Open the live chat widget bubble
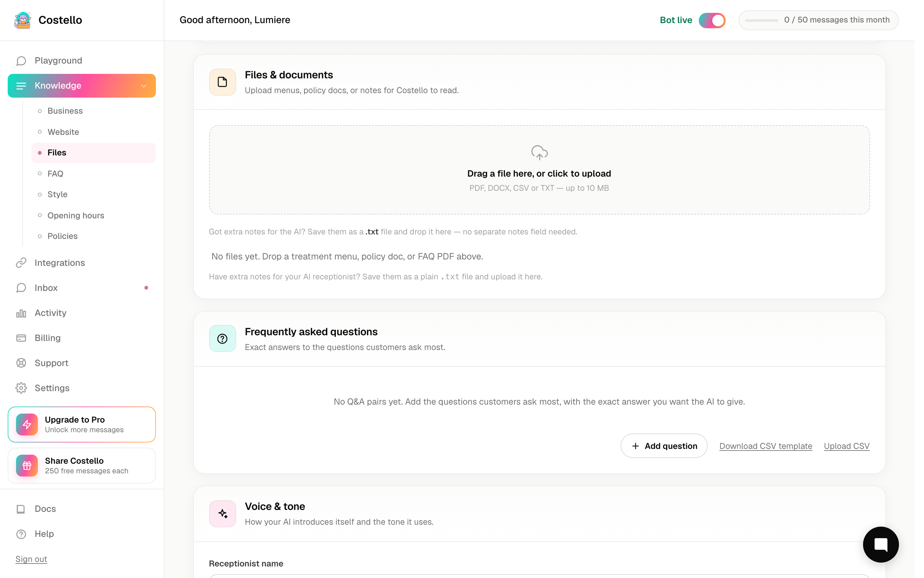The height and width of the screenshot is (578, 924). pos(880,544)
